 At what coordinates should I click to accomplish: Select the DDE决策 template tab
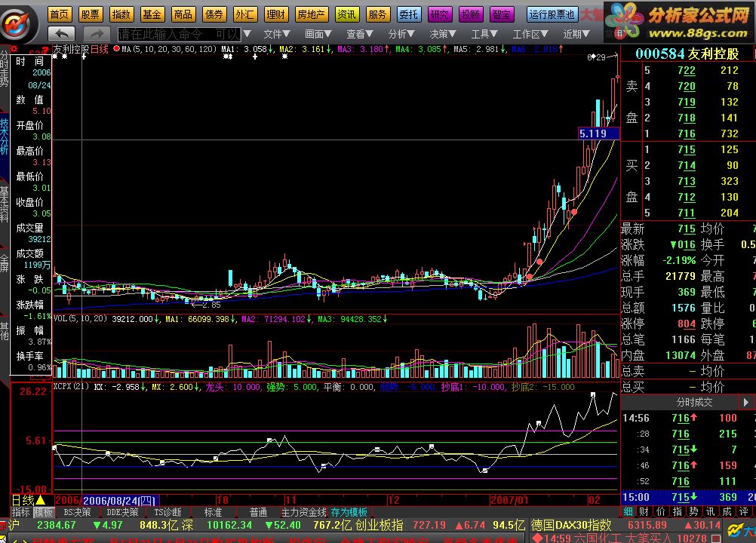click(122, 512)
